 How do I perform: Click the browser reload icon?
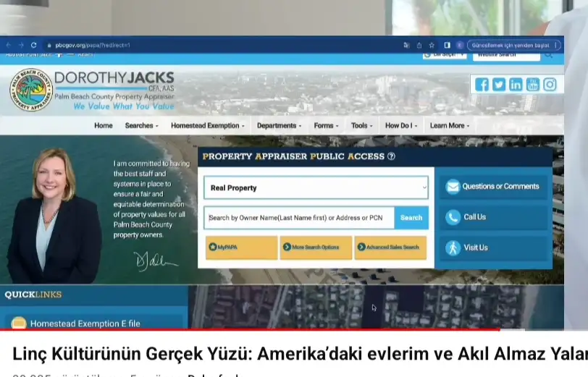click(x=33, y=45)
